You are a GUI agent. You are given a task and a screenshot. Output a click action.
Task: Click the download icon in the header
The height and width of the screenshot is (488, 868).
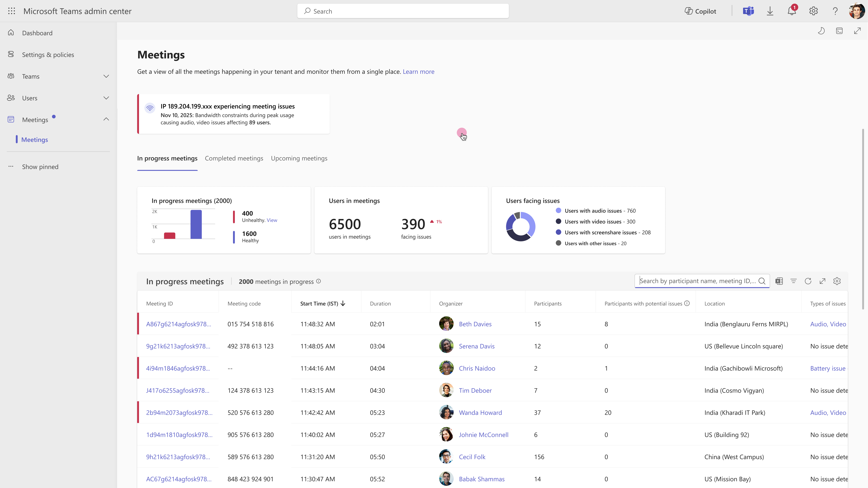770,11
